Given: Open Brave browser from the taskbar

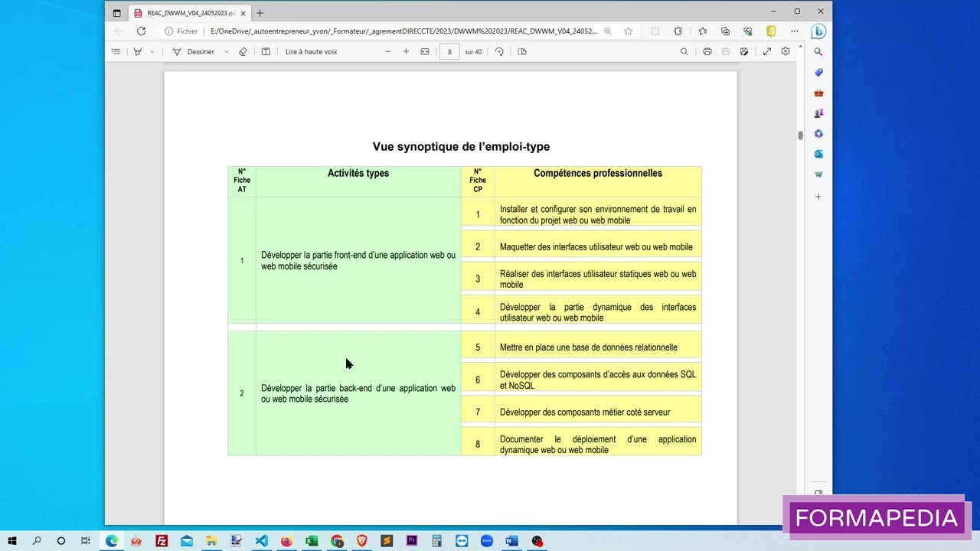Looking at the screenshot, I should pyautogui.click(x=361, y=541).
